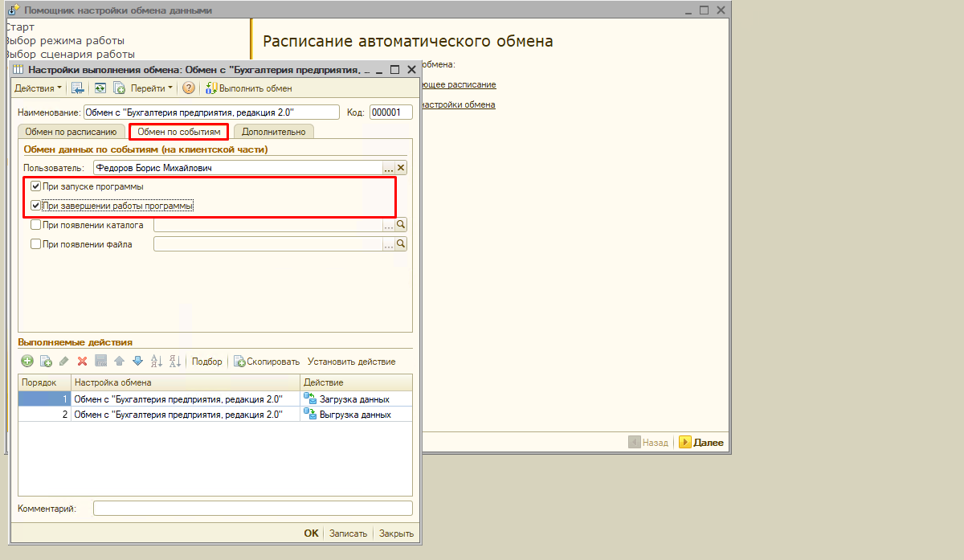Sort the actions list ascending

(x=157, y=362)
